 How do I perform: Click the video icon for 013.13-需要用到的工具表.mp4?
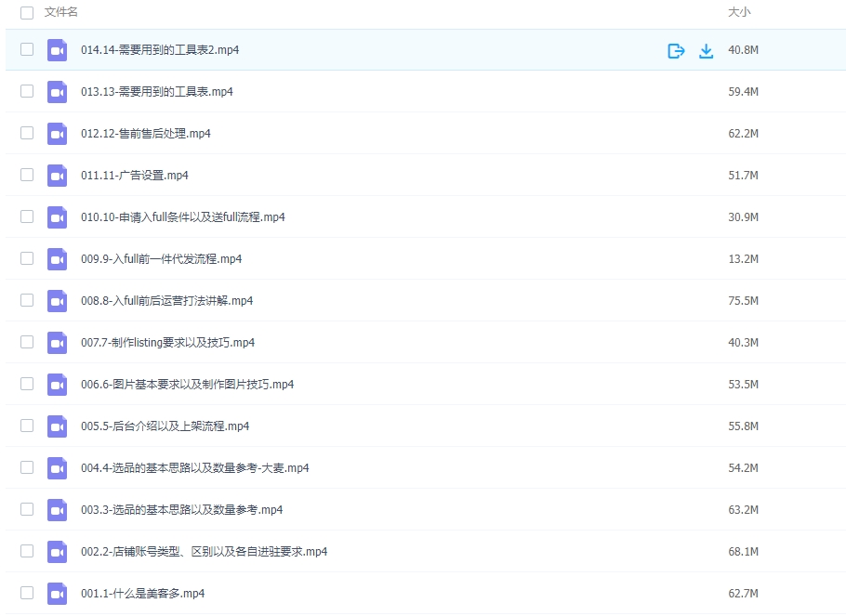click(x=57, y=91)
